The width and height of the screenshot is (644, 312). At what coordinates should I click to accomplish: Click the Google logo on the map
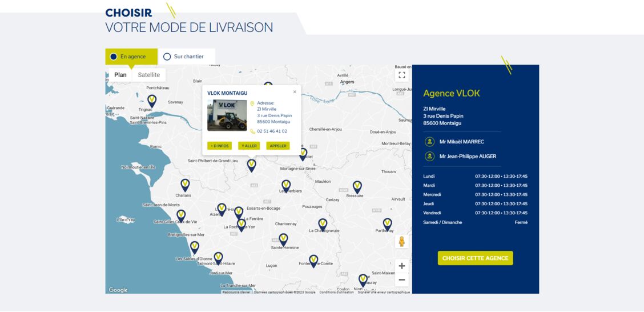(x=118, y=290)
